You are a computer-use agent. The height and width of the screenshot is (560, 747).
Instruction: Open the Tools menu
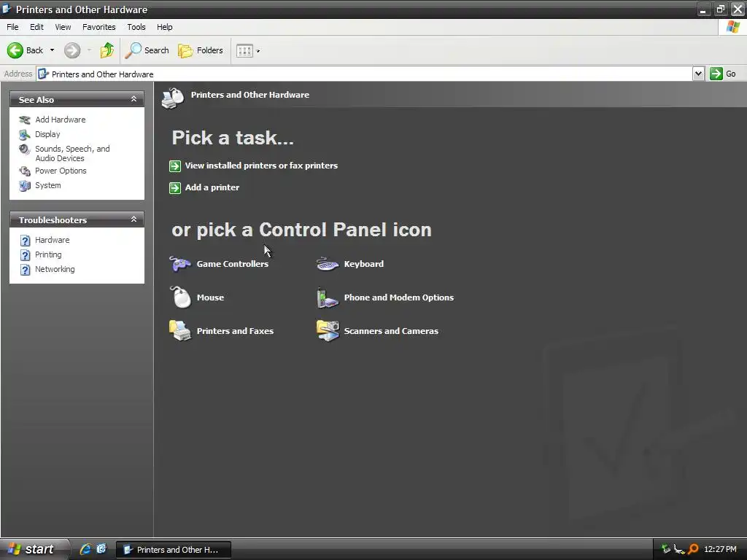(136, 27)
